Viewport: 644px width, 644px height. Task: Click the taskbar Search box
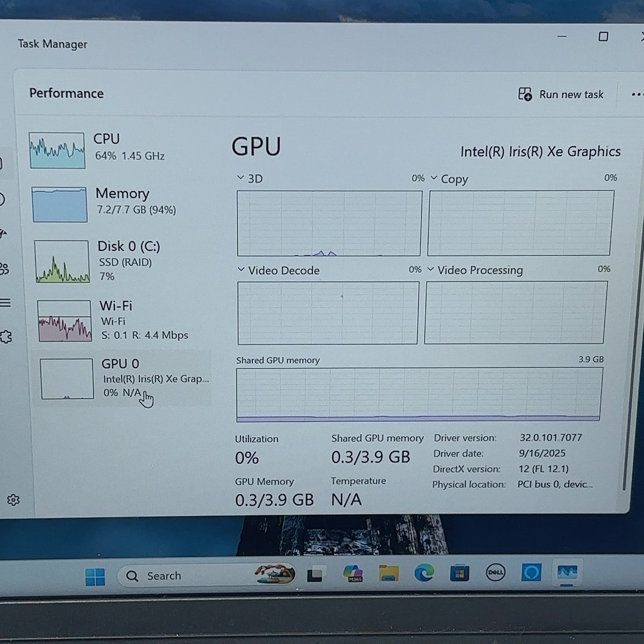[207, 575]
